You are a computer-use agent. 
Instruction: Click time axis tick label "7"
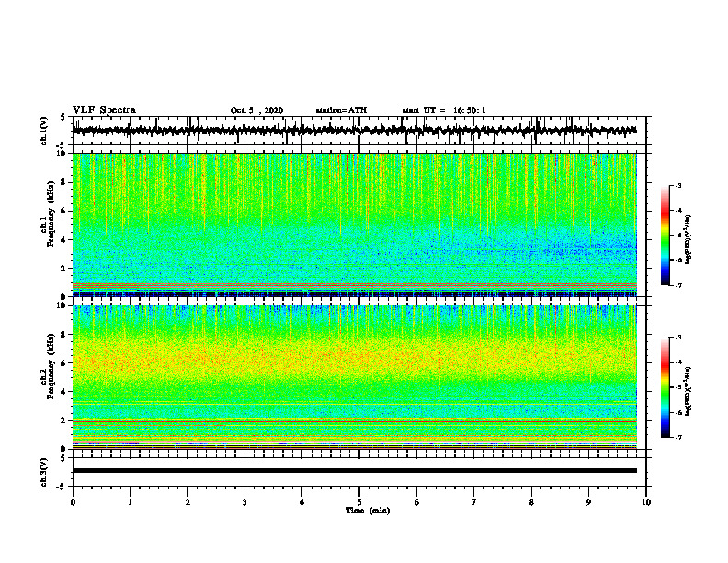(474, 502)
